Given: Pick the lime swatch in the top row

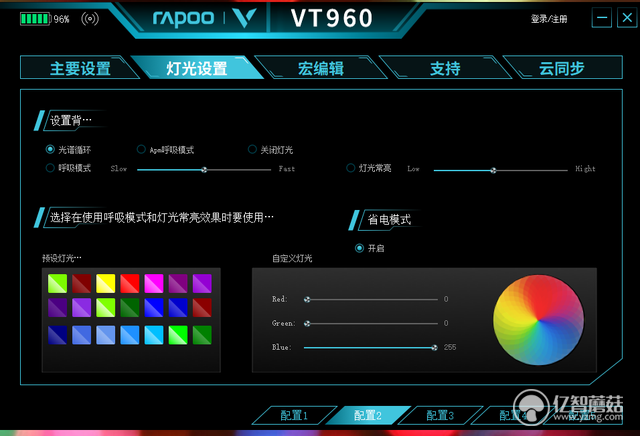Looking at the screenshot, I should tap(57, 283).
